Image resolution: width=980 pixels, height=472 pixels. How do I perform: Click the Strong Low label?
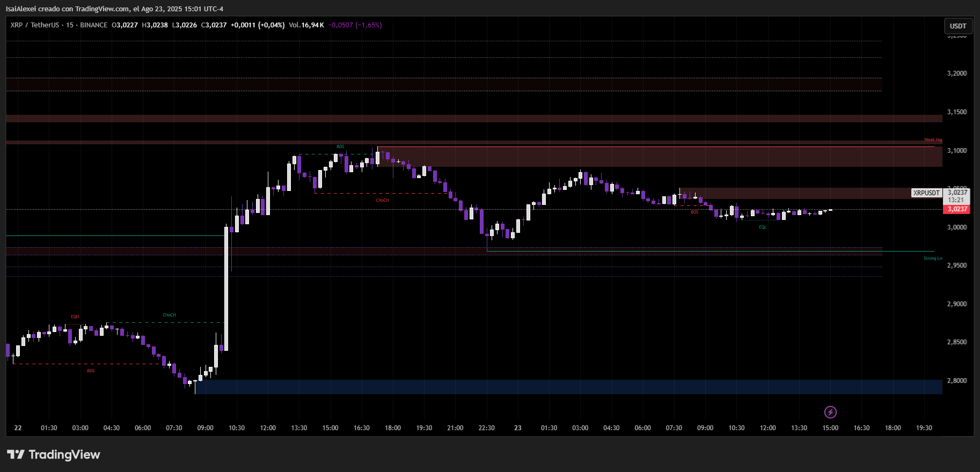(x=932, y=258)
